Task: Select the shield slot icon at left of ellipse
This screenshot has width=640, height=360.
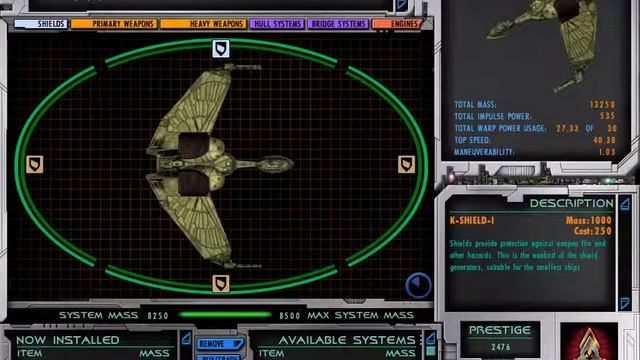Action: [35, 164]
